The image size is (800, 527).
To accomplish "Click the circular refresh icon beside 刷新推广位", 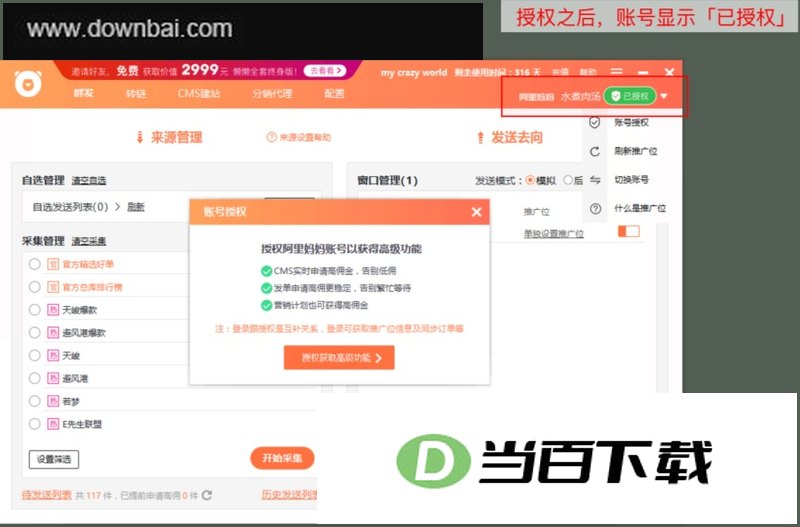I will point(594,152).
